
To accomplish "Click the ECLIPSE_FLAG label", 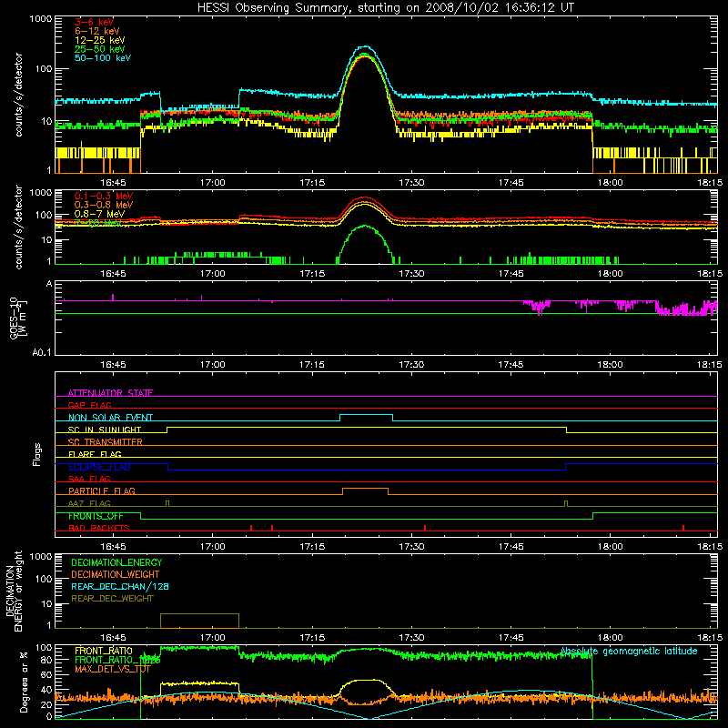I will click(x=99, y=467).
